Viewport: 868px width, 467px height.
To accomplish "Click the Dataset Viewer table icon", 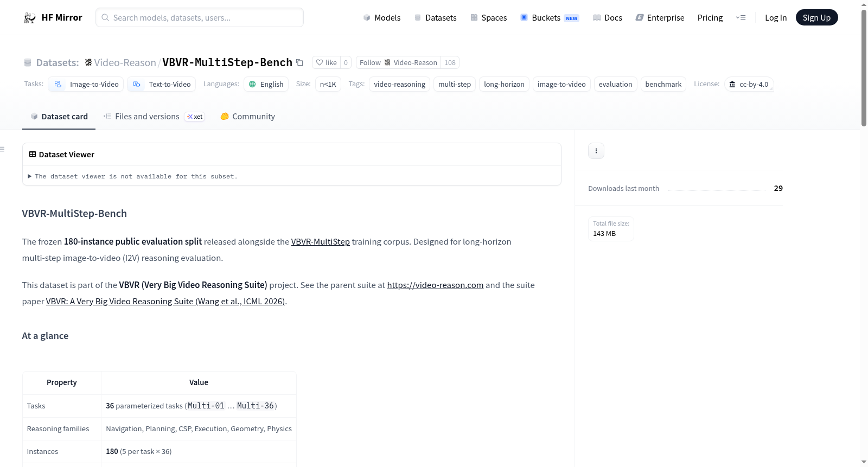I will point(33,155).
